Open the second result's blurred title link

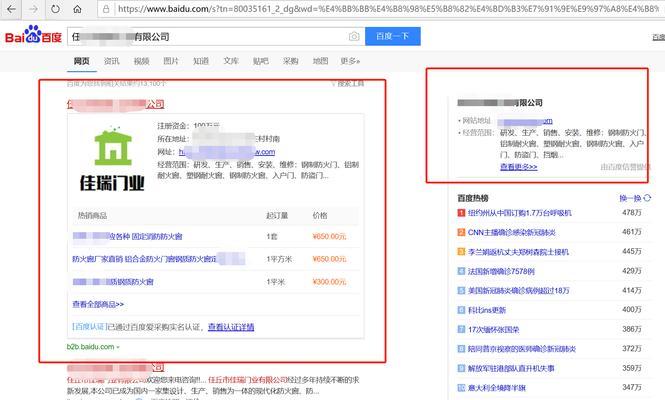pos(115,367)
